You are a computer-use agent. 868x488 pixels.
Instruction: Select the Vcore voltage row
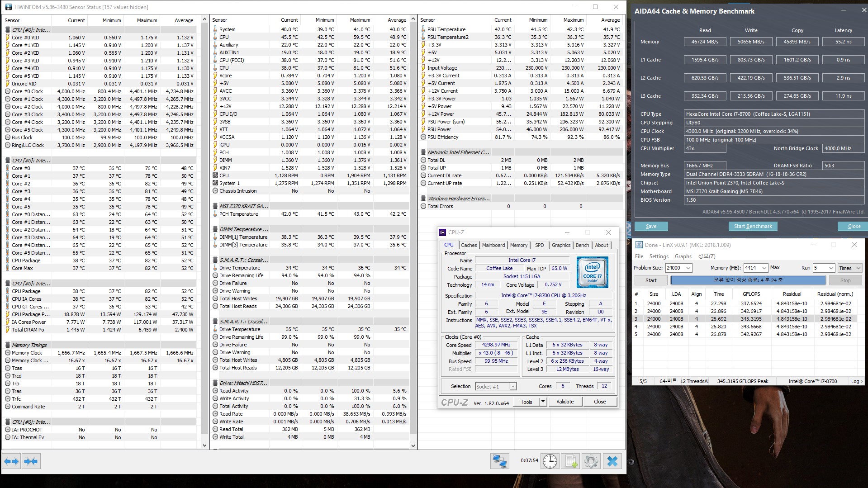310,76
